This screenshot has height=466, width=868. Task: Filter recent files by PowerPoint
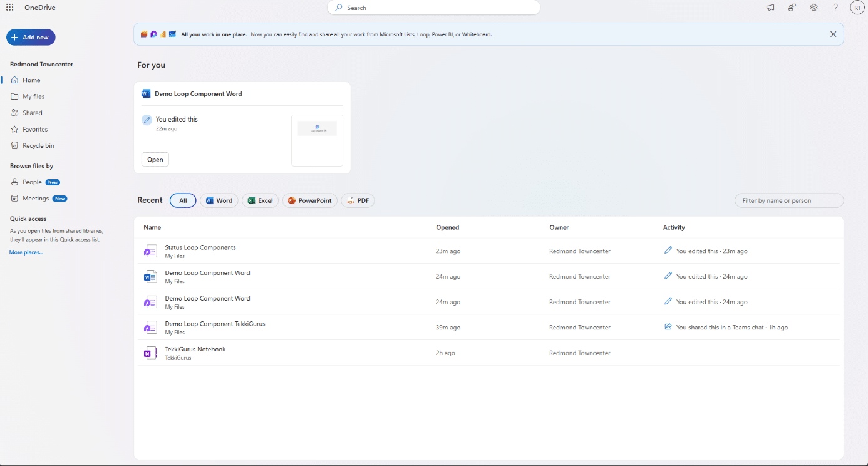point(309,200)
